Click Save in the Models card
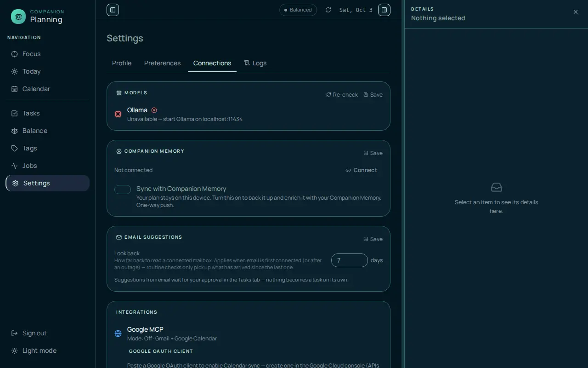588x368 pixels. (x=373, y=95)
